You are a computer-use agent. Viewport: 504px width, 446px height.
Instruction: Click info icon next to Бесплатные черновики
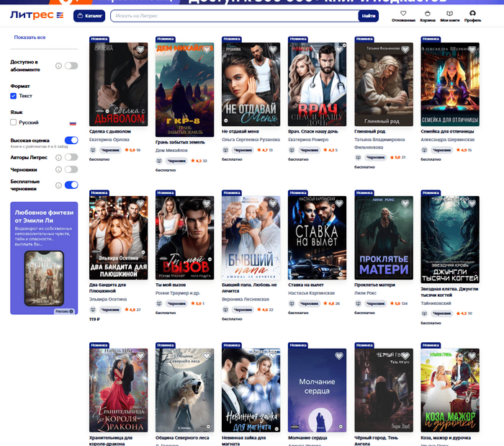pyautogui.click(x=58, y=185)
